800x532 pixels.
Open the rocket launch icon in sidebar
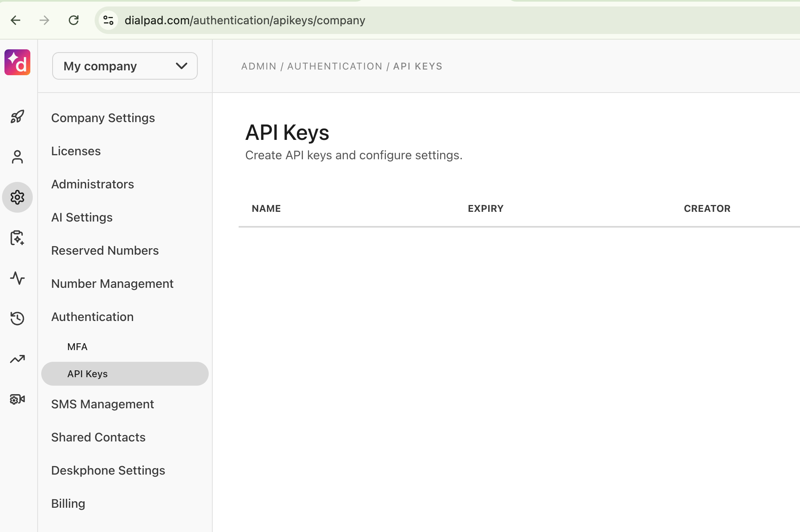[17, 117]
